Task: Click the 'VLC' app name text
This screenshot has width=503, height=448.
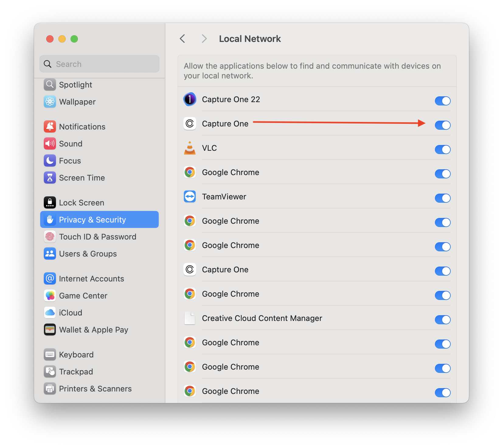Action: (x=210, y=148)
